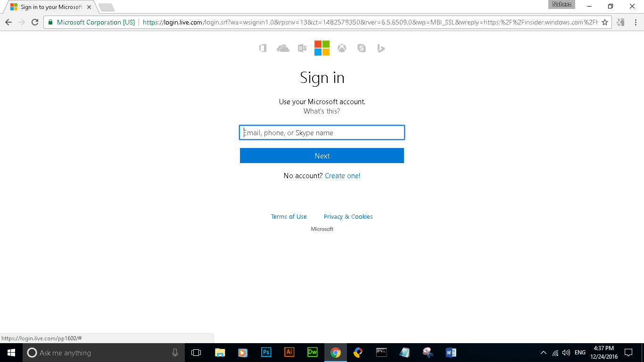This screenshot has width=644, height=362.
Task: Reload the page with refresh icon
Action: pyautogui.click(x=35, y=22)
